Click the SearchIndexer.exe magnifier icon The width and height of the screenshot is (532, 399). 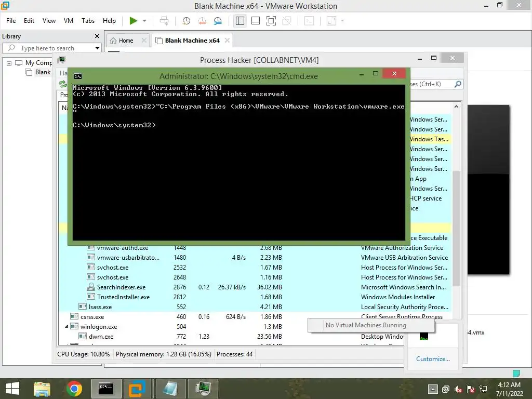click(x=90, y=287)
